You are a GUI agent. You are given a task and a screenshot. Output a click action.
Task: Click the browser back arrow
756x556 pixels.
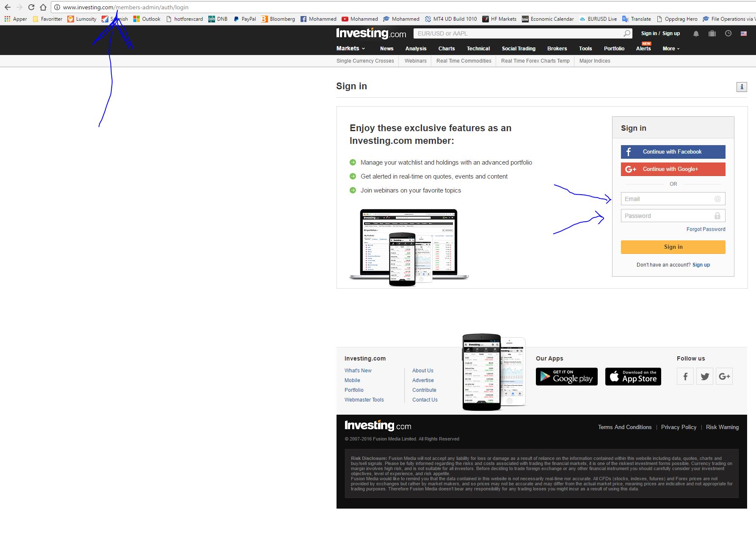point(8,7)
